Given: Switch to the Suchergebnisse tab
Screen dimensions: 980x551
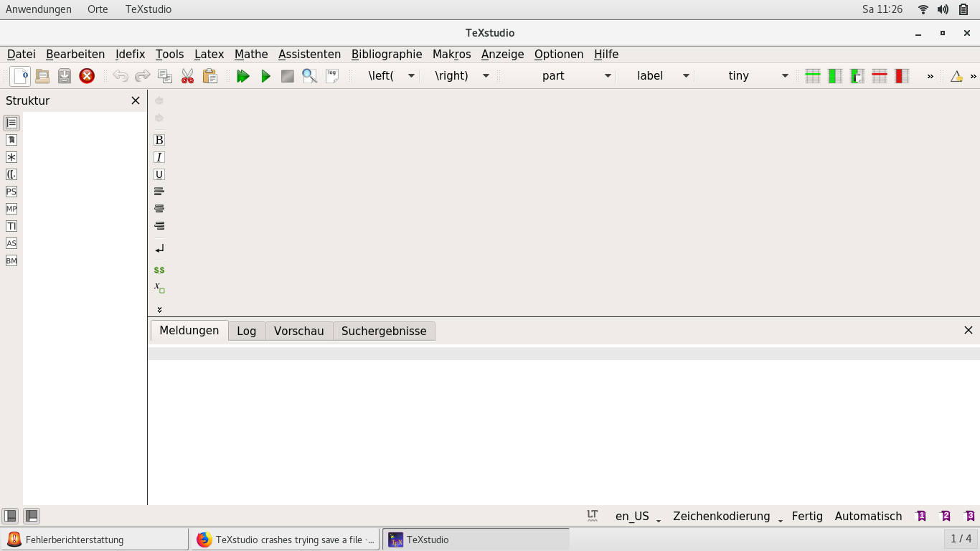Looking at the screenshot, I should point(384,331).
